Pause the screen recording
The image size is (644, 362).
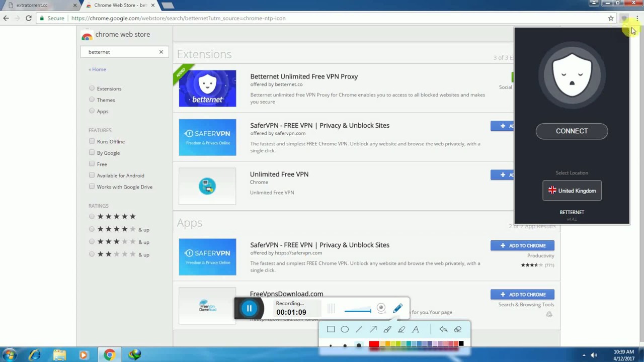(249, 308)
